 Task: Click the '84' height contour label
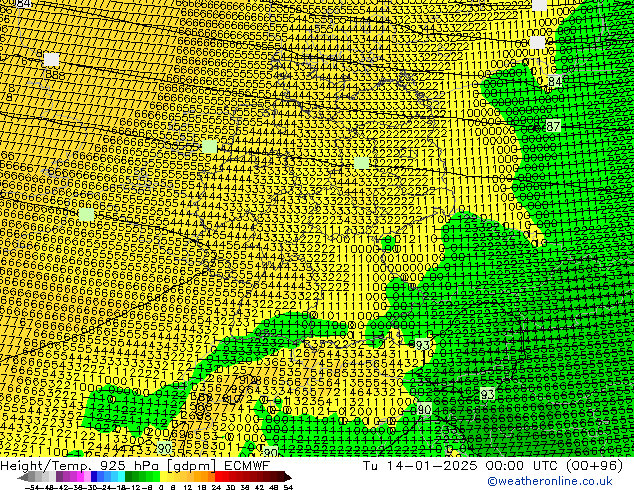coord(555,81)
